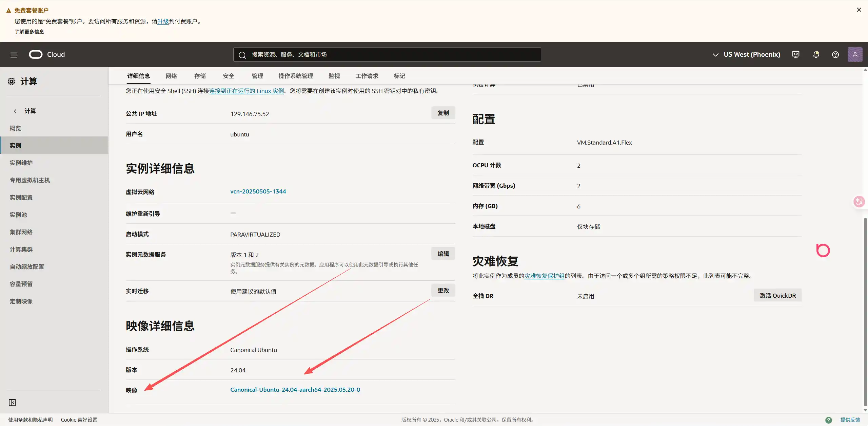This screenshot has width=868, height=426.
Task: Open the hamburger navigation menu
Action: pos(14,55)
